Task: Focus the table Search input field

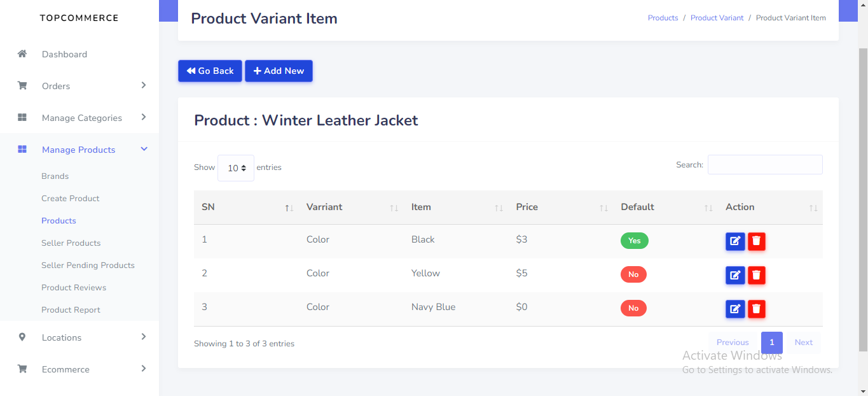Action: pyautogui.click(x=765, y=164)
